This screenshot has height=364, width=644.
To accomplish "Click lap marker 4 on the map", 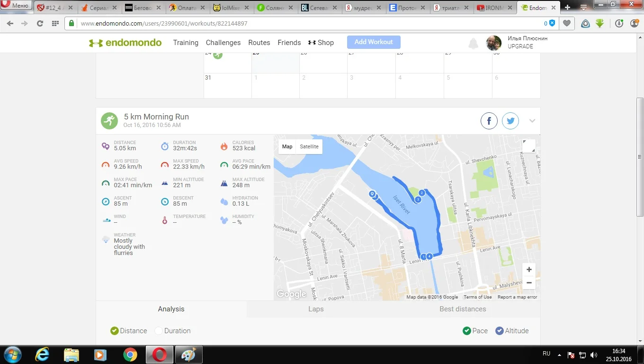I will click(x=429, y=256).
